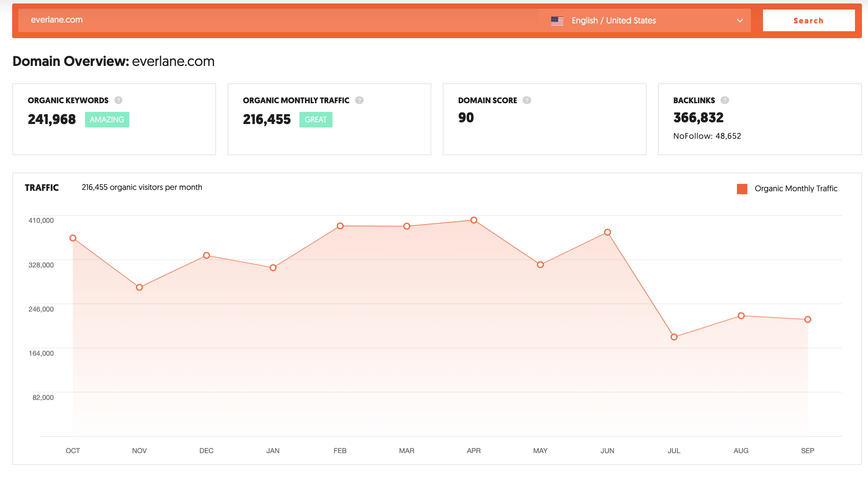Click the ORGANIC MONTHLY TRAFFIC card title
The height and width of the screenshot is (477, 868).
click(x=296, y=101)
